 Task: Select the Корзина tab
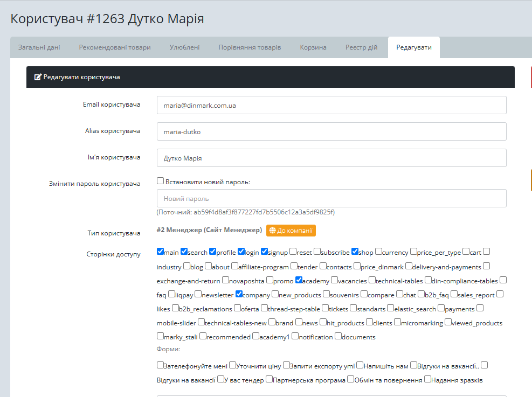313,47
